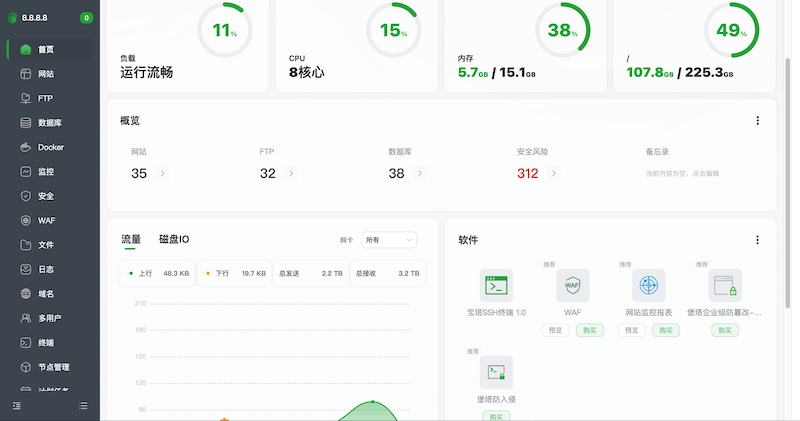Click the 内存 38% usage gauge
800x421 pixels.
(x=563, y=30)
